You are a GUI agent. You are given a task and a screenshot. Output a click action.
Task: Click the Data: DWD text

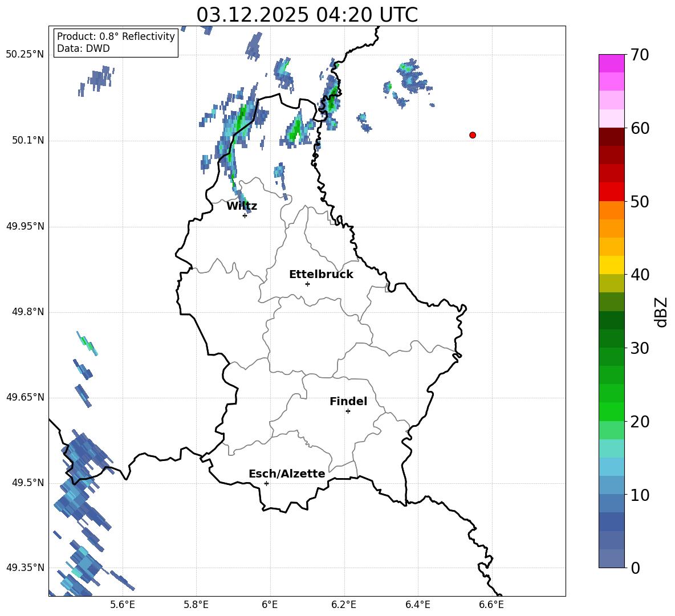coord(83,48)
